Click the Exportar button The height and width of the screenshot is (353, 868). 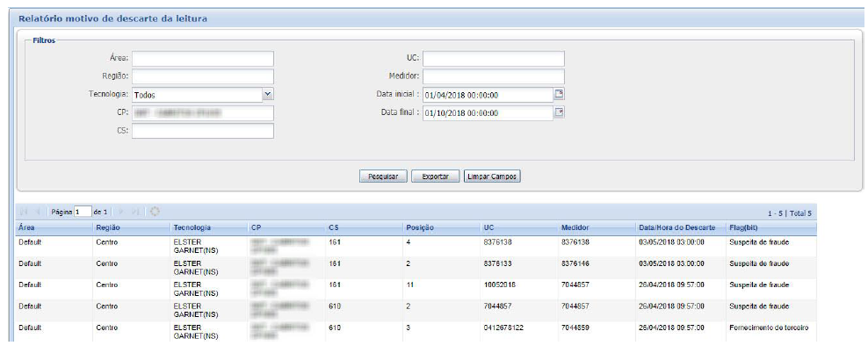435,176
